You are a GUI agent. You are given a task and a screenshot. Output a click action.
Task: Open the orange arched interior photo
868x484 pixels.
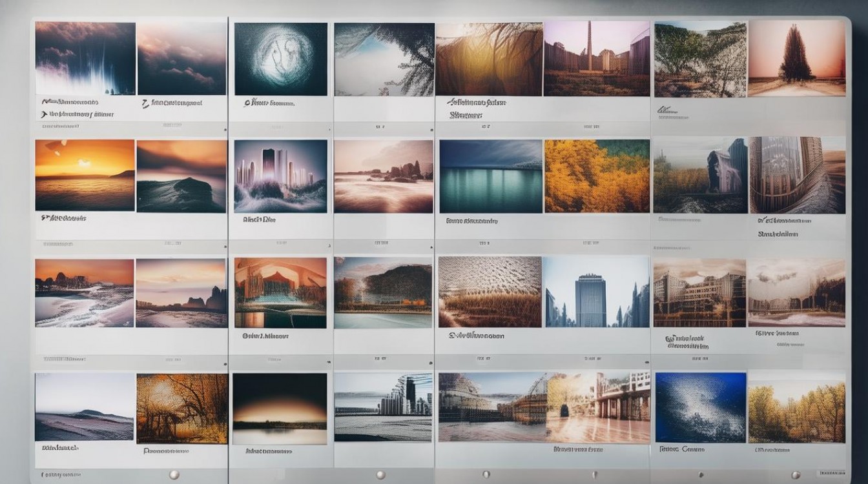pos(280,293)
